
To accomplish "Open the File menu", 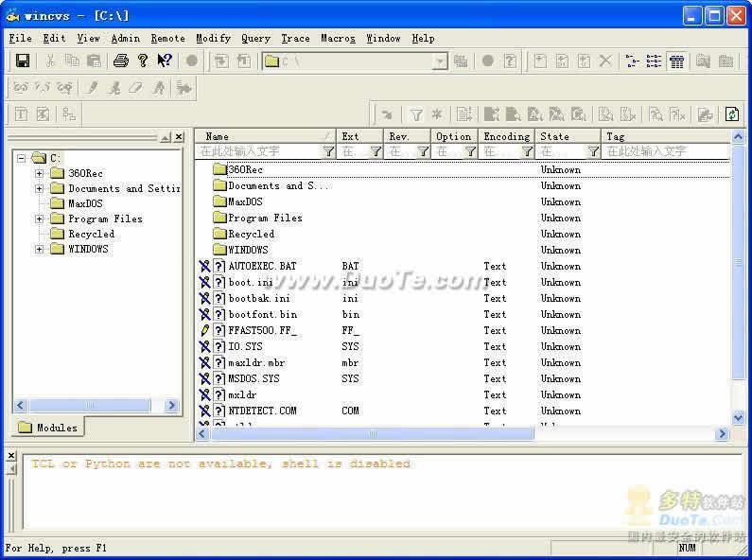I will pyautogui.click(x=21, y=39).
